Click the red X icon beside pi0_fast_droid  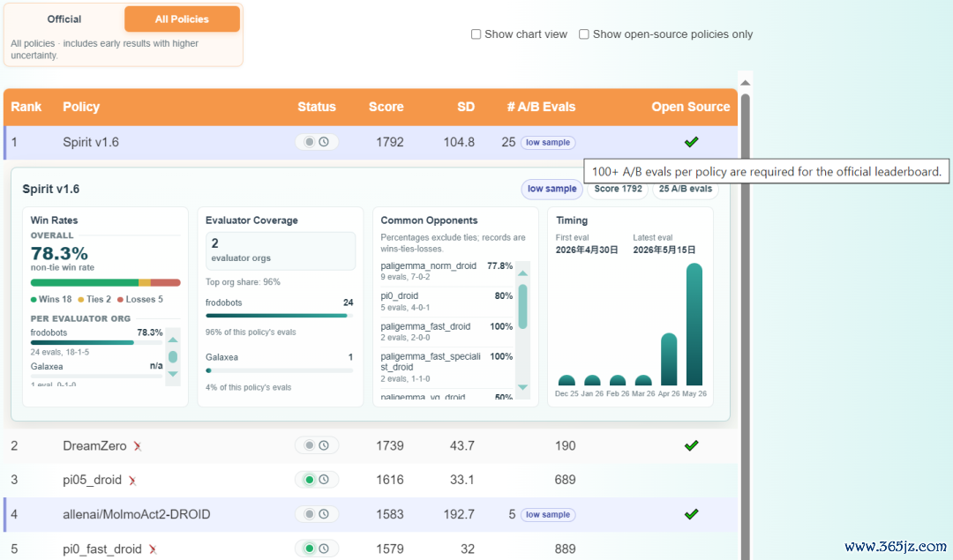coord(153,549)
